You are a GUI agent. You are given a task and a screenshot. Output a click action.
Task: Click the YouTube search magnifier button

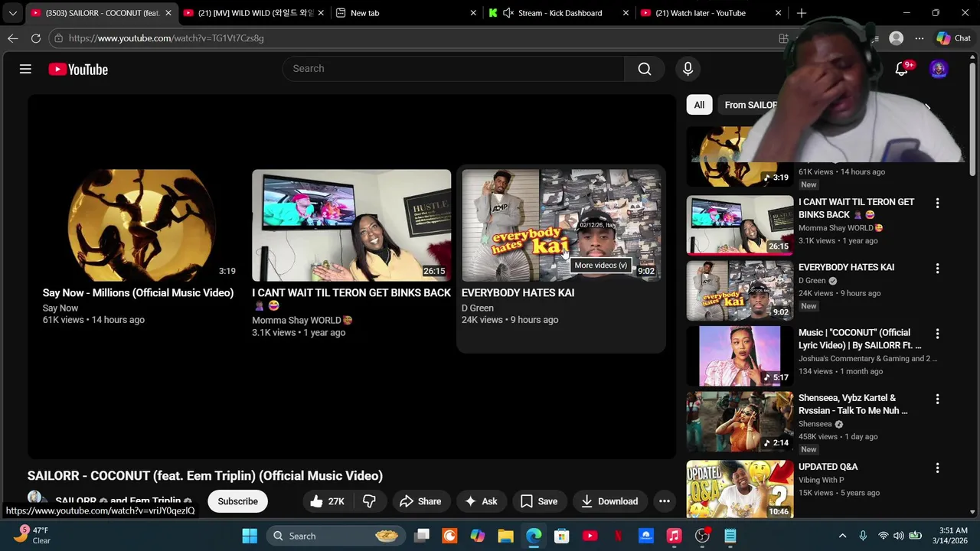(x=645, y=69)
